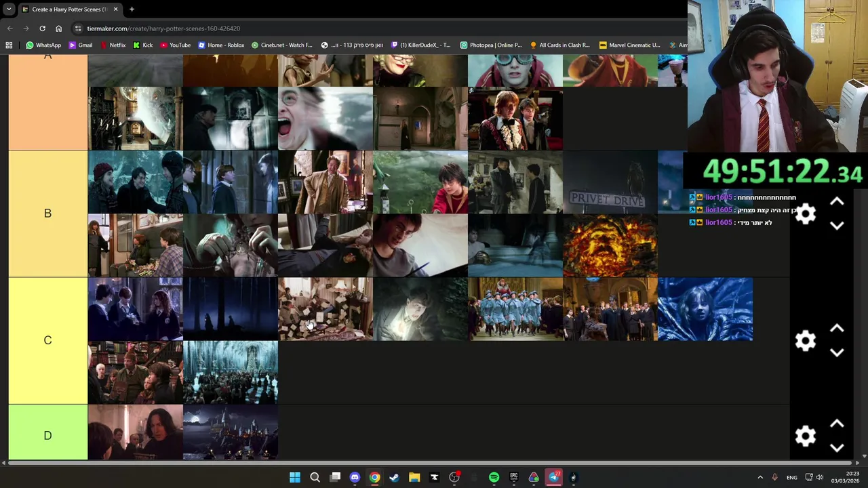Select the Create a Harry Potter Scenes tab
The width and height of the screenshot is (868, 488).
68,9
